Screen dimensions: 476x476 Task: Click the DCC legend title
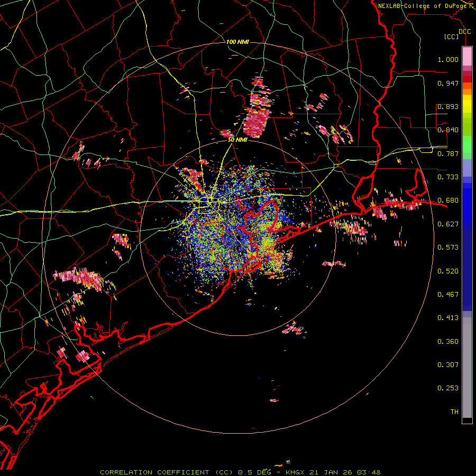pyautogui.click(x=464, y=32)
